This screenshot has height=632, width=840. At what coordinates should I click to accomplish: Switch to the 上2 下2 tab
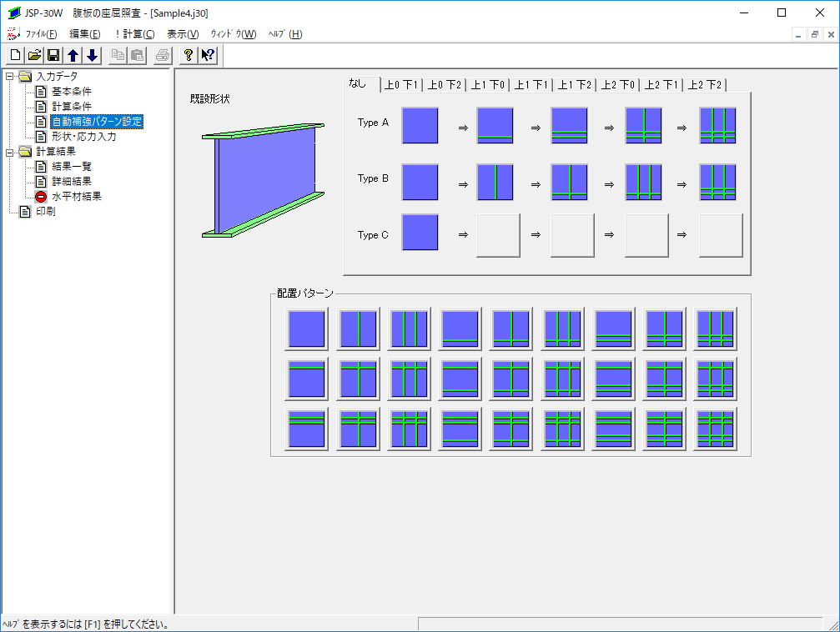click(x=705, y=85)
